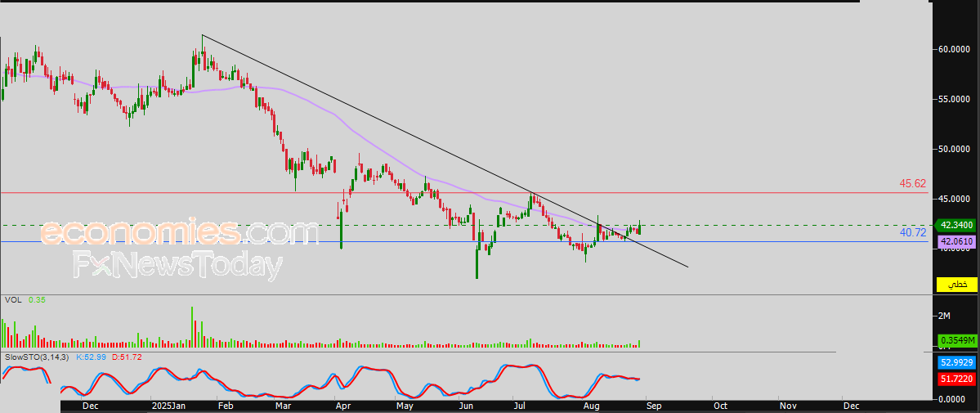Click the May time axis label
The image size is (980, 413).
405,406
